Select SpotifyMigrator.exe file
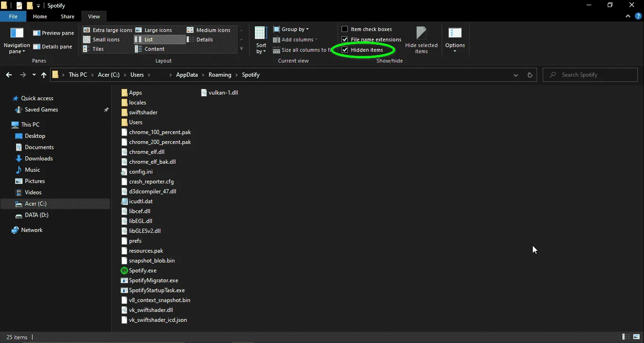The width and height of the screenshot is (644, 343). pos(149,280)
